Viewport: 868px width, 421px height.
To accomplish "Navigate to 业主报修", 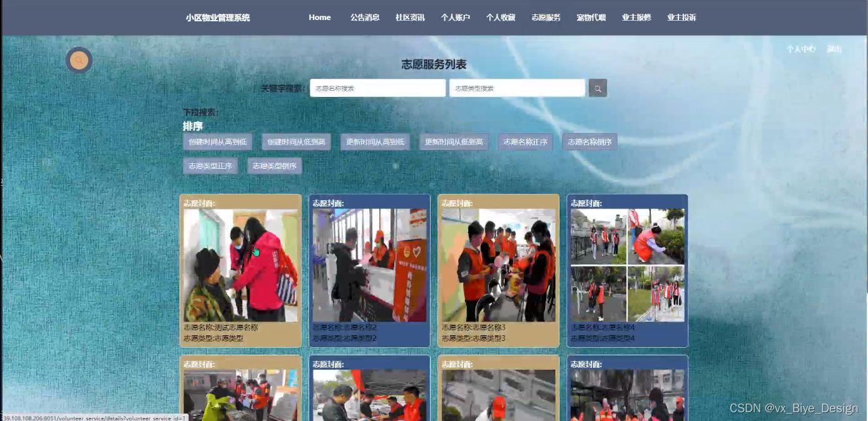I will (x=636, y=18).
